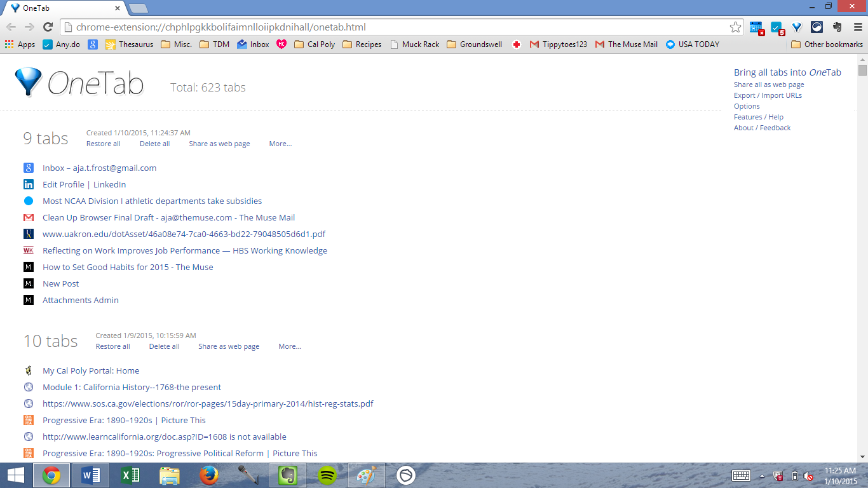868x488 pixels.
Task: Bookmark this page with the star icon
Action: (735, 27)
